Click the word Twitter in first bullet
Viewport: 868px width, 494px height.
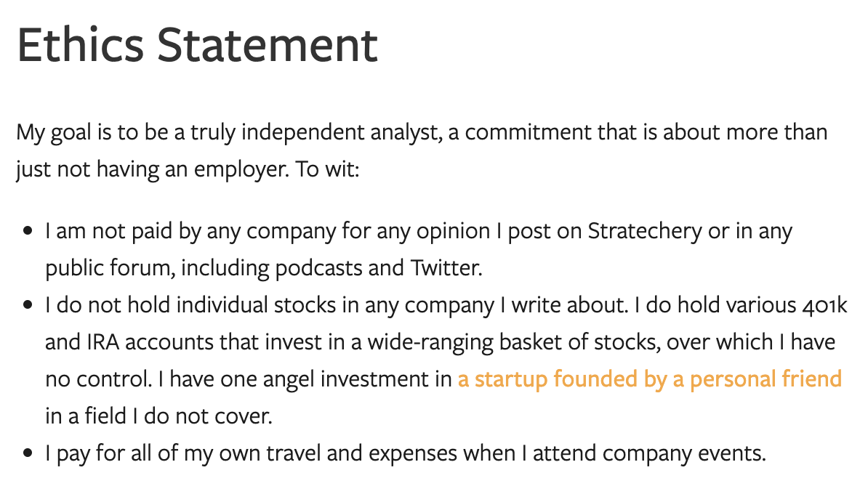click(445, 268)
